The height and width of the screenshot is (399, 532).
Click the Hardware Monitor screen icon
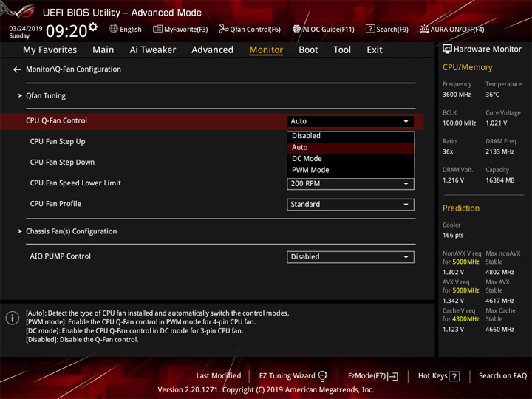pos(447,50)
